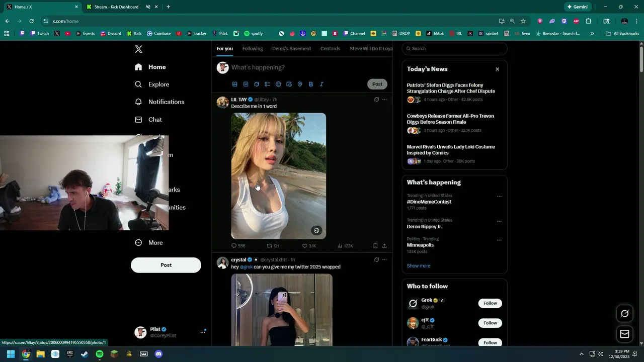The image size is (644, 362).
Task: Unmute the Kick Dashboard tab via mute icon
Action: pos(148,7)
